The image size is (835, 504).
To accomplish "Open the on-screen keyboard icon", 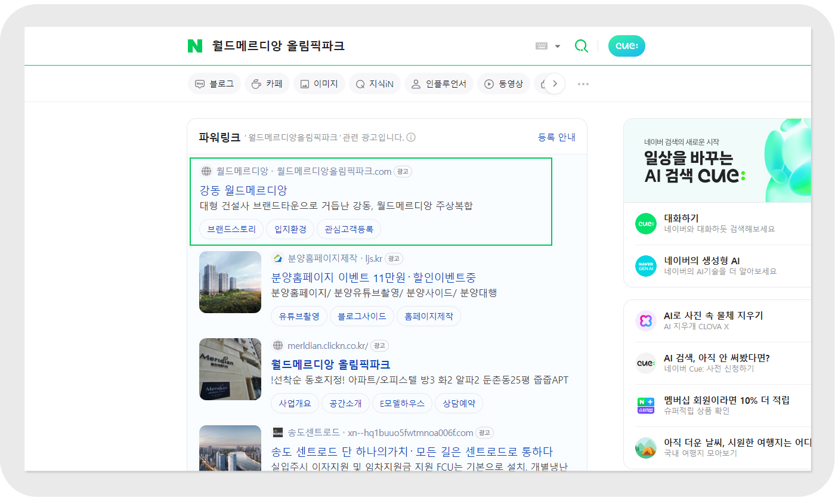I will (x=542, y=46).
